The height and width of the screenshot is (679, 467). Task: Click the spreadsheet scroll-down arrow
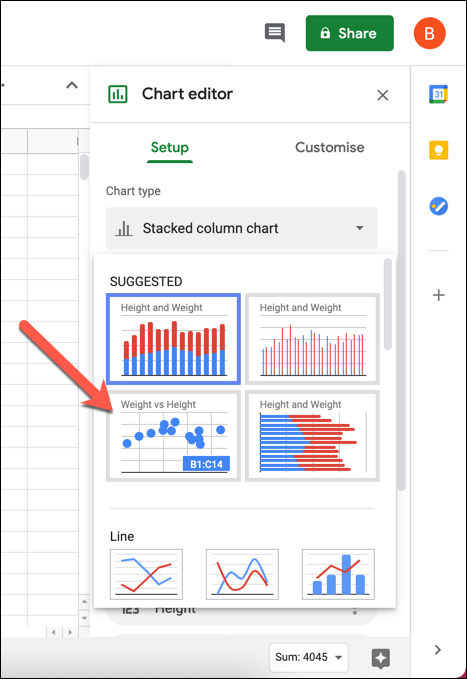click(x=84, y=618)
